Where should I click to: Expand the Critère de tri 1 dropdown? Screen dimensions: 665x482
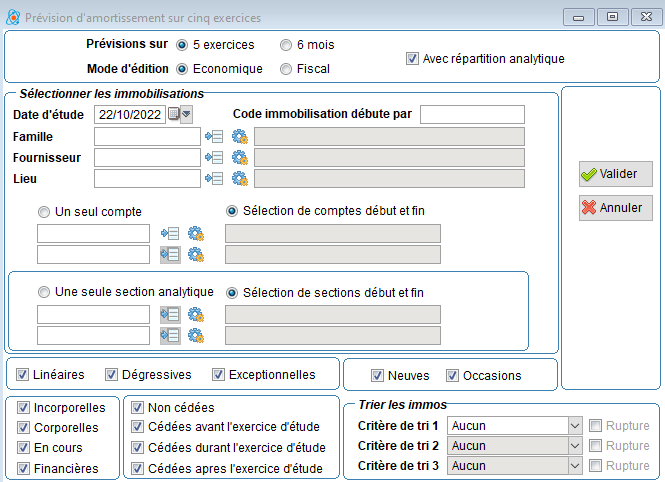(575, 426)
